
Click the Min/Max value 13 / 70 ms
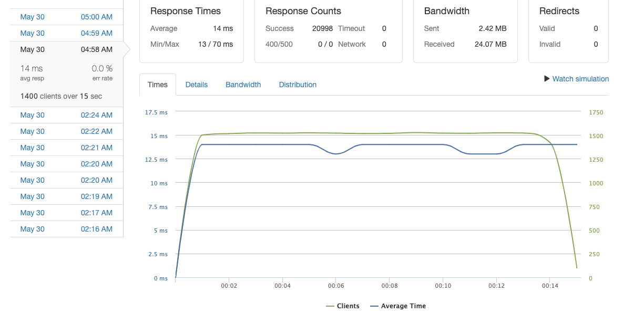pos(216,44)
